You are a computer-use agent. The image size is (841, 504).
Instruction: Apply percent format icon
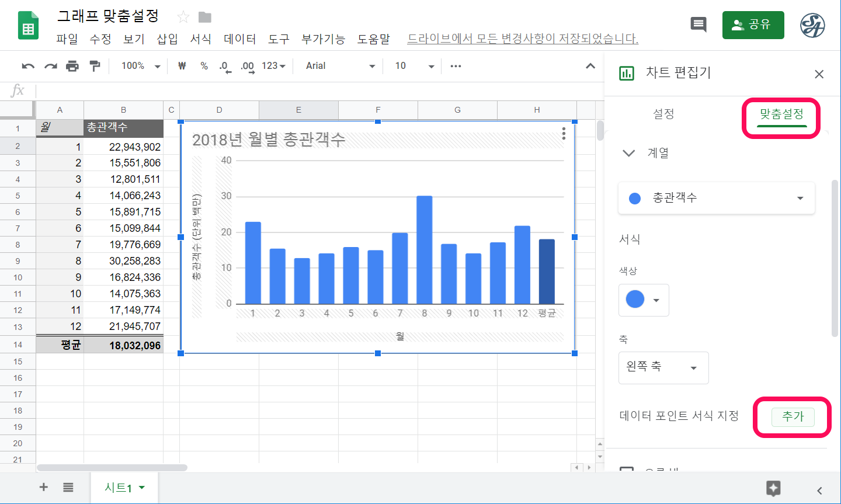click(x=203, y=66)
